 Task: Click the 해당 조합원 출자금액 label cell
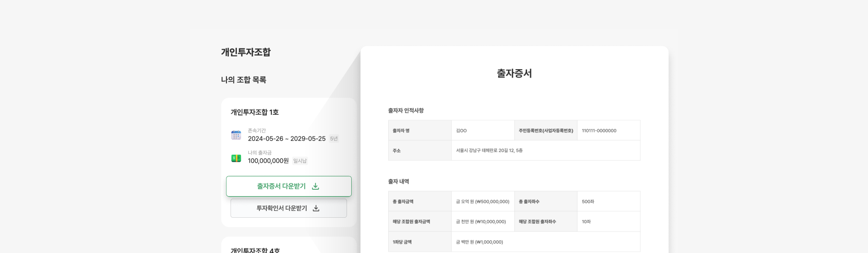(420, 222)
